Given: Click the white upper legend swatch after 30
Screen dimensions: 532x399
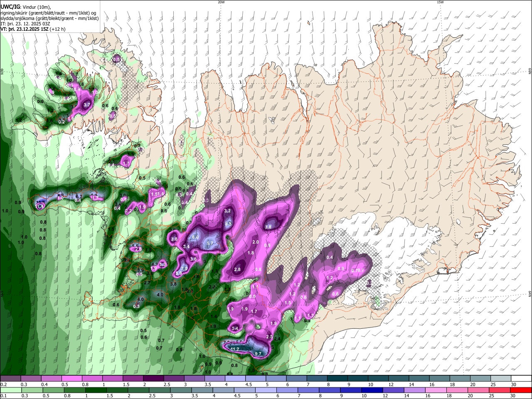Looking at the screenshot, I should [x=522, y=379].
